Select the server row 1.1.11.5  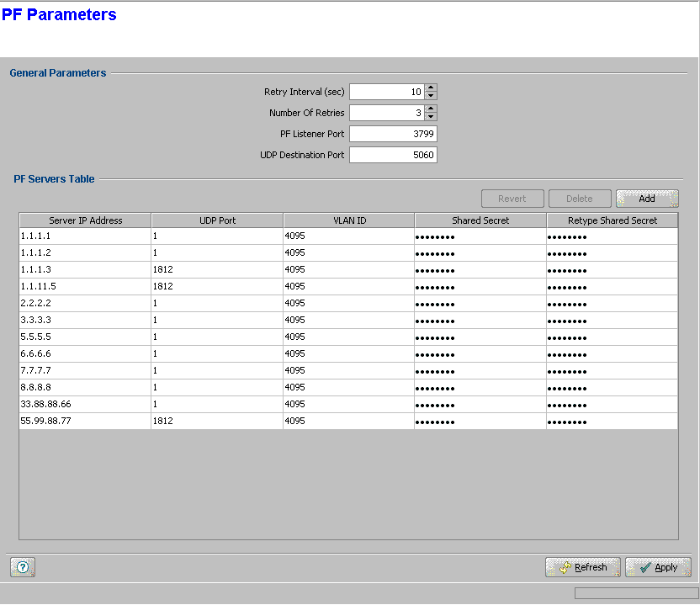pos(84,286)
